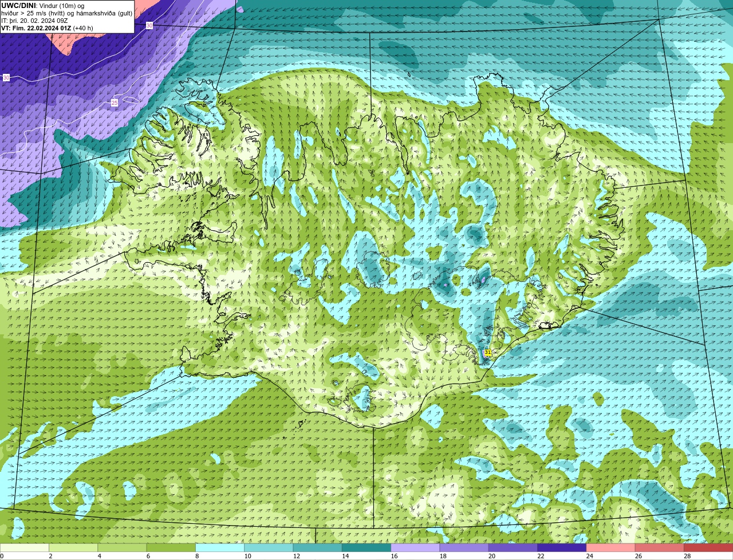Image resolution: width=733 pixels, height=560 pixels.
Task: Click the 8–10 m/s light cyan legend swatch
Action: point(220,547)
